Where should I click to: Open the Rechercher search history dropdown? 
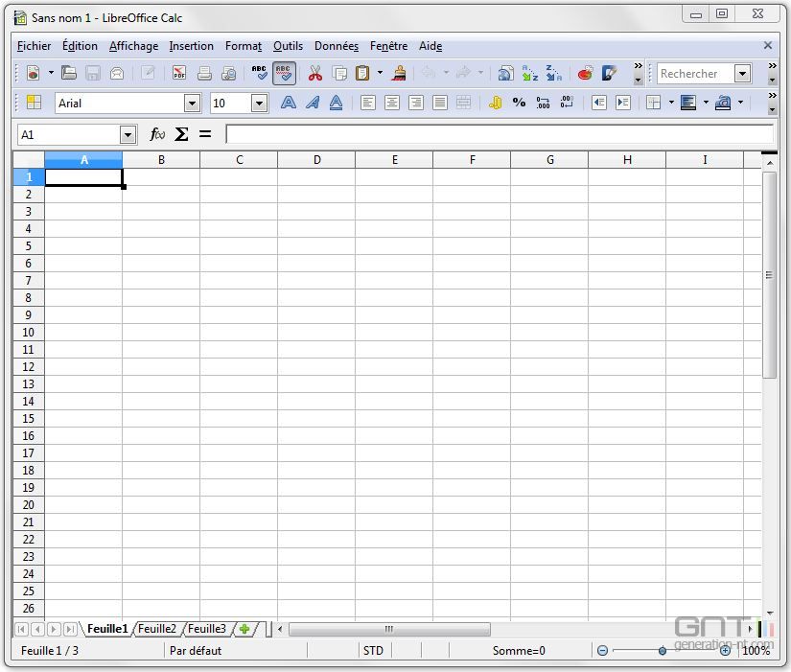coord(742,74)
